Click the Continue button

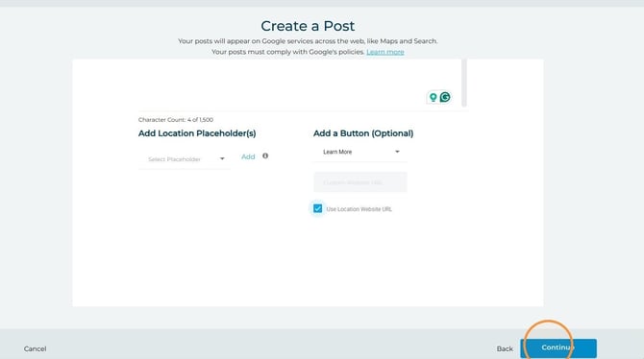558,347
